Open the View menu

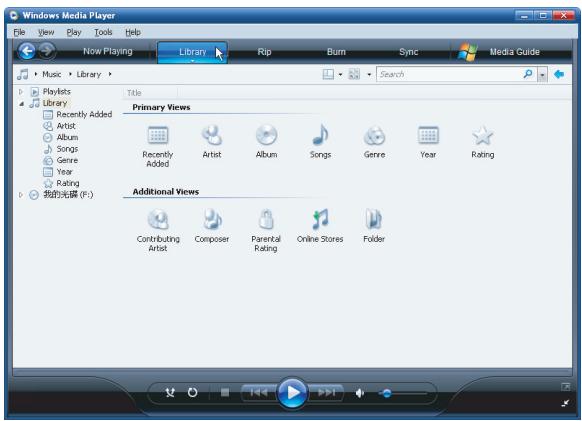(46, 32)
